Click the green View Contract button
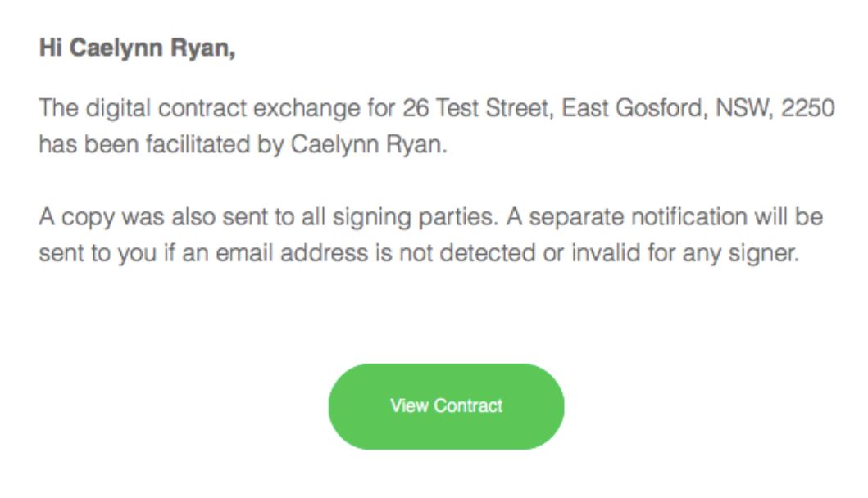Image resolution: width=868 pixels, height=498 pixels. point(446,406)
